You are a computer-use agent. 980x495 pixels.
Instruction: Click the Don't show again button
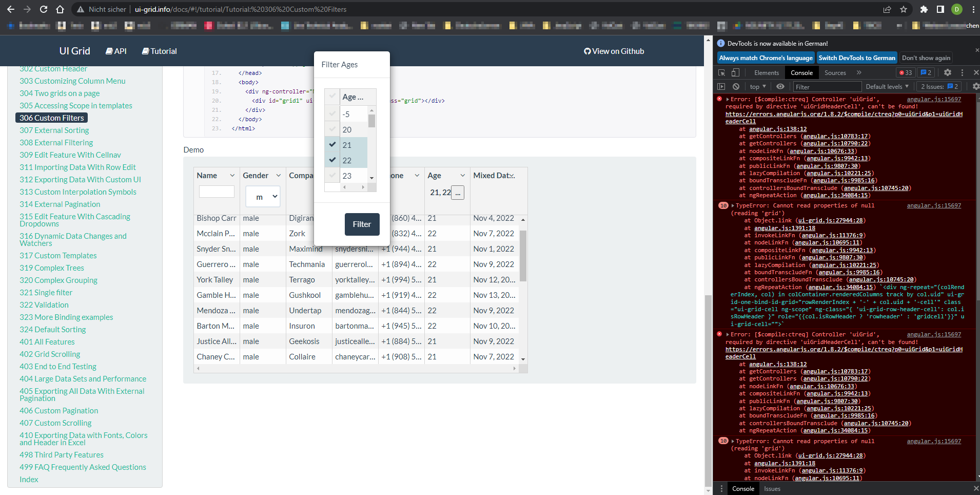[x=926, y=58]
